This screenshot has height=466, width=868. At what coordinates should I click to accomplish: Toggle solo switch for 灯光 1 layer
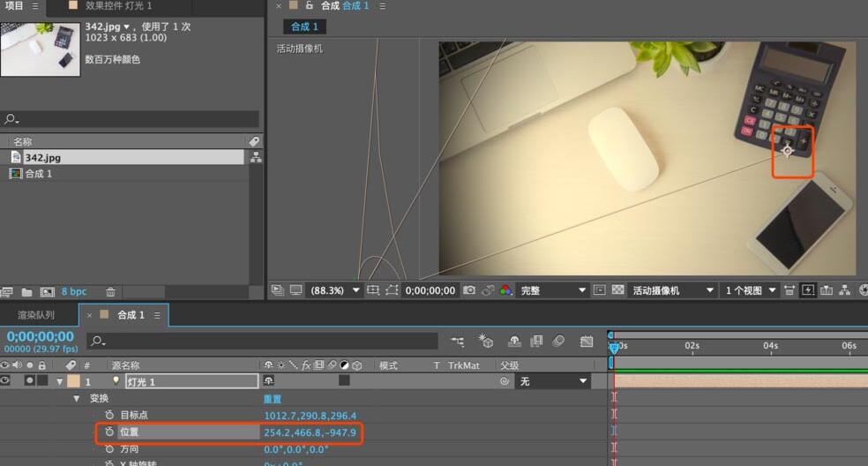pos(29,380)
